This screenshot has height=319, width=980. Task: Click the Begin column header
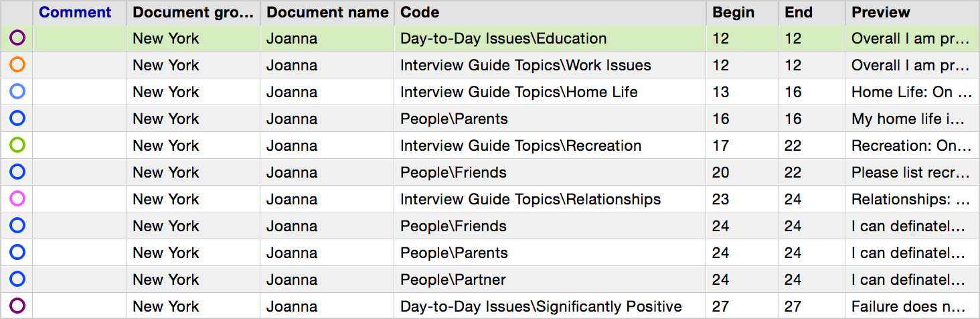point(733,12)
